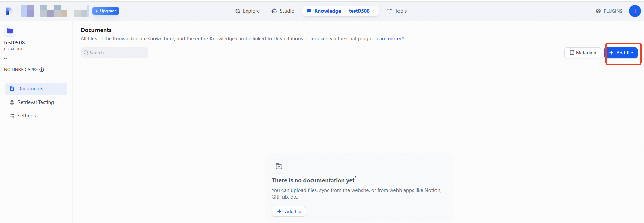Click the 'There is no documentation yet' text

pyautogui.click(x=313, y=180)
